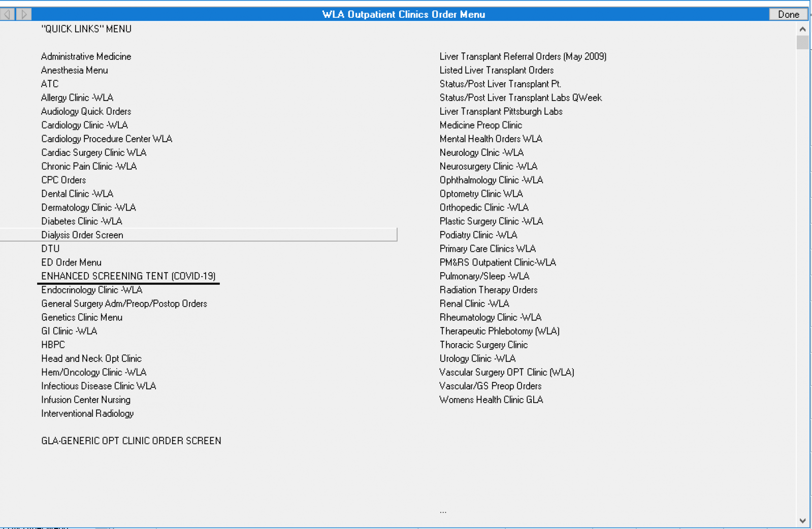Select Radiation Therapy Orders
The width and height of the screenshot is (812, 529).
pos(488,290)
